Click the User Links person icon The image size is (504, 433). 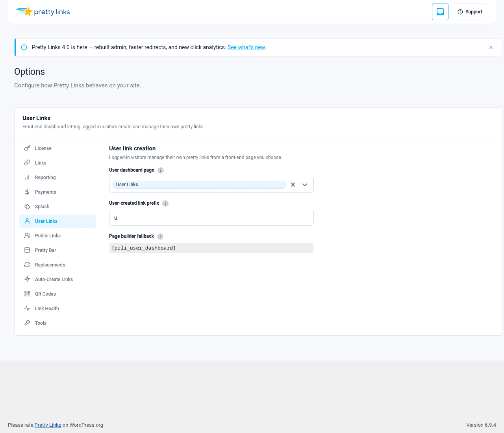[x=27, y=221]
